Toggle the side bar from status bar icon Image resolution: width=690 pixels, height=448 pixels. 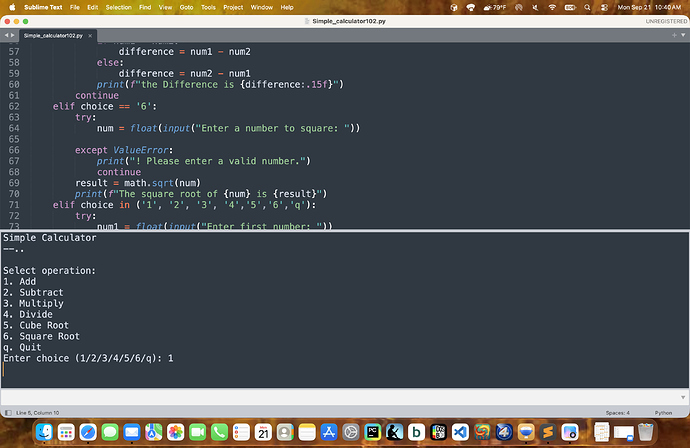[x=8, y=413]
